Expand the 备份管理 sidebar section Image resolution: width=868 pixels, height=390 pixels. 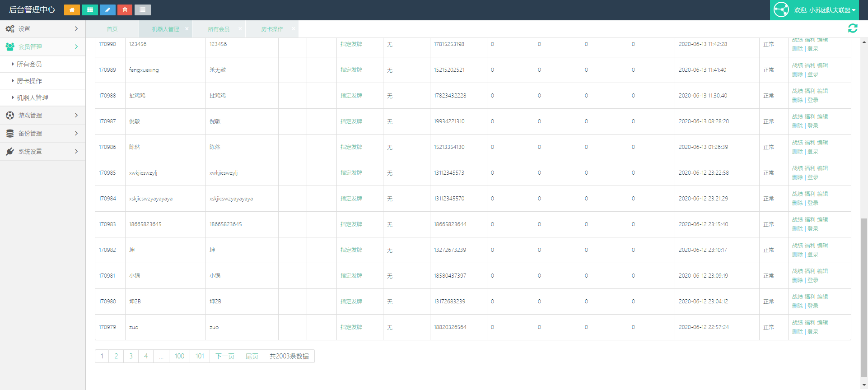(x=42, y=134)
